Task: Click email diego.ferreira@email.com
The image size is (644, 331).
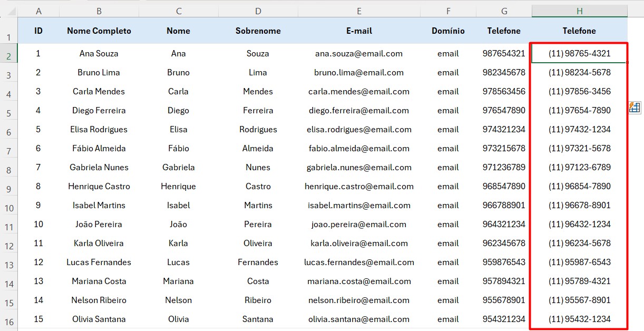Action: (x=359, y=110)
